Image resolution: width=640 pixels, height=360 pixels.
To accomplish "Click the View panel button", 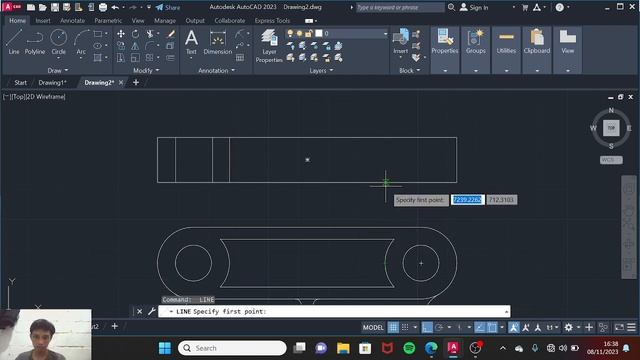I will tap(567, 42).
